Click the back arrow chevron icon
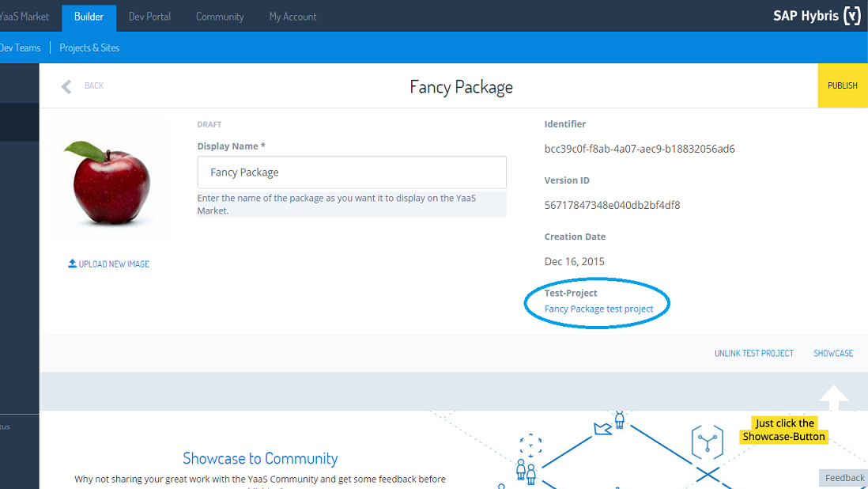868x489 pixels. coord(66,86)
